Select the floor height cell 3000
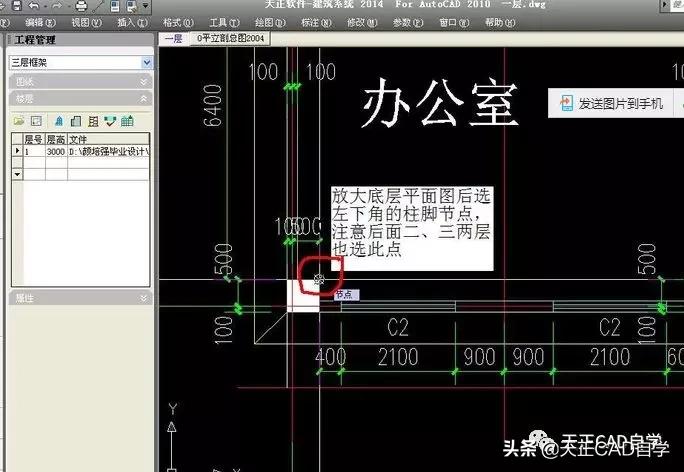Image resolution: width=684 pixels, height=472 pixels. [56, 151]
